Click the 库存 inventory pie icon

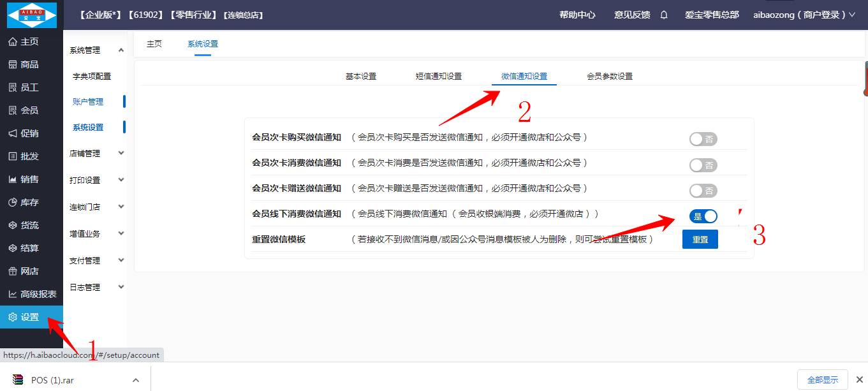(12, 202)
